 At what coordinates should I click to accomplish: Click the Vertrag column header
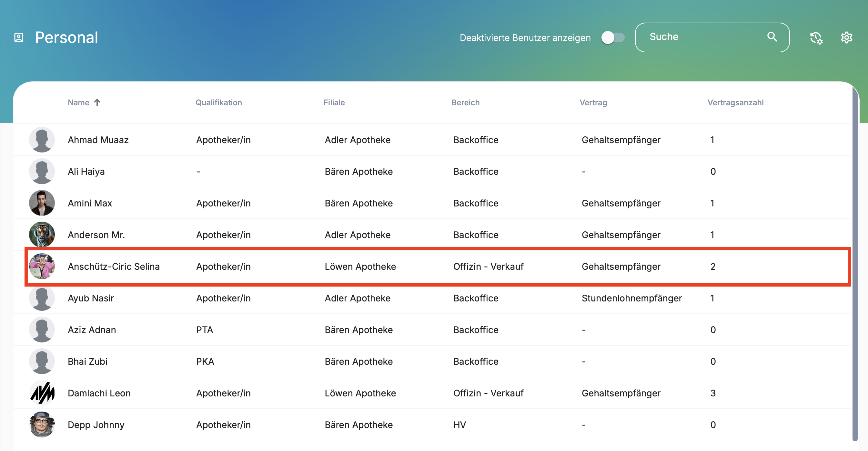tap(593, 102)
